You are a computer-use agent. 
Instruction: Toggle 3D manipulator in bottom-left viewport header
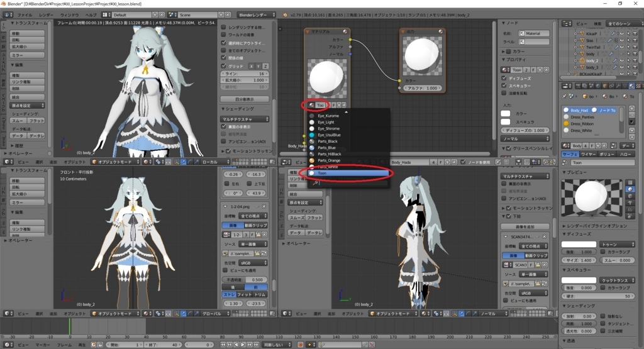177,313
